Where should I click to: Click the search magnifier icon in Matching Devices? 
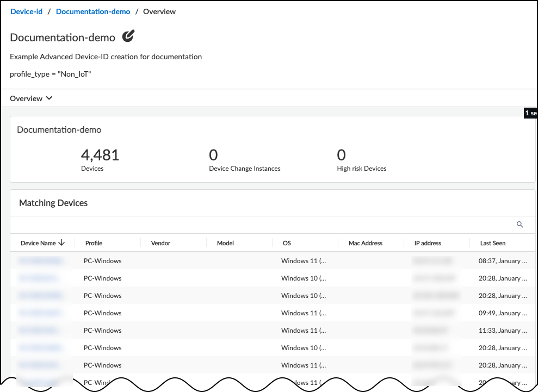tap(520, 225)
